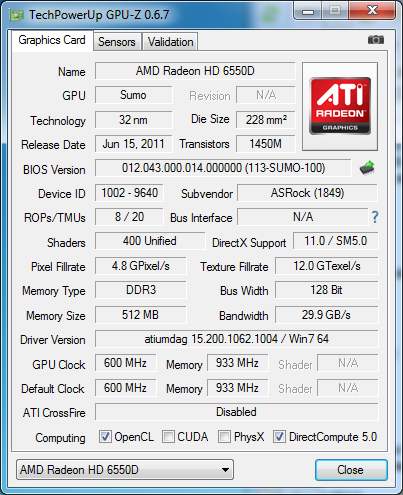Image resolution: width=403 pixels, height=495 pixels.
Task: Click the Die Size value 228 mm²
Action: (x=266, y=120)
